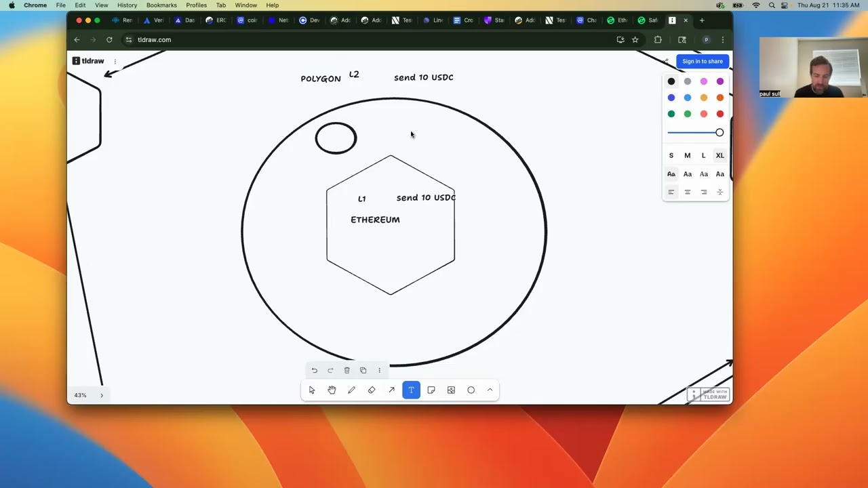Open the tldraw main menu dots
868x488 pixels.
point(115,61)
